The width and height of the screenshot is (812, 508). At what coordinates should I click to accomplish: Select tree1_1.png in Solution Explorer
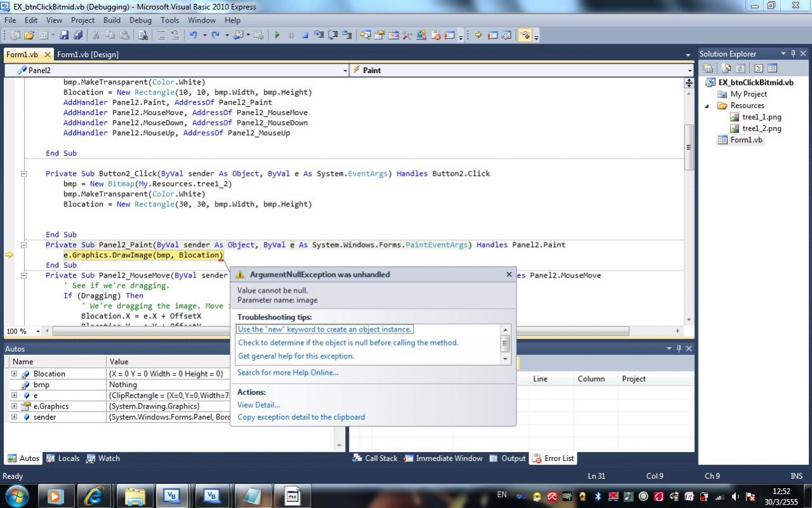point(761,117)
